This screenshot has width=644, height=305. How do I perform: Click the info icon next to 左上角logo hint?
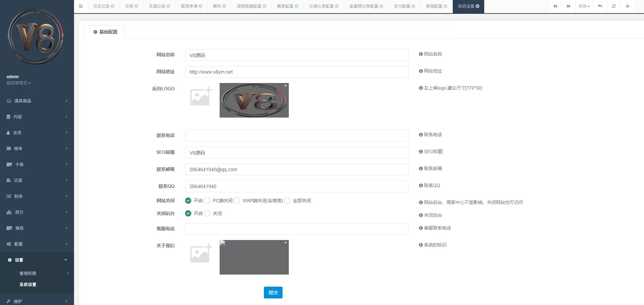(421, 88)
